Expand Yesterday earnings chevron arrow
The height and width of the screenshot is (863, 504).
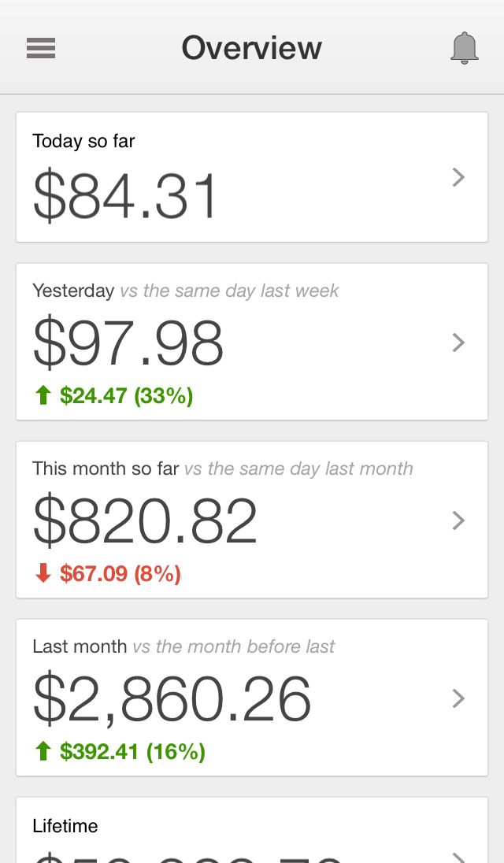(459, 343)
